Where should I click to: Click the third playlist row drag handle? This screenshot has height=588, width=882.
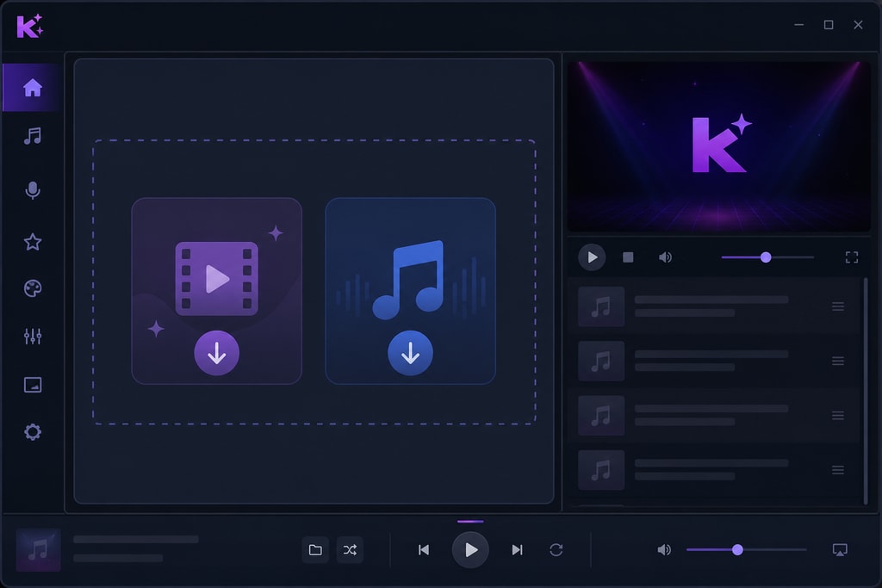(x=837, y=416)
